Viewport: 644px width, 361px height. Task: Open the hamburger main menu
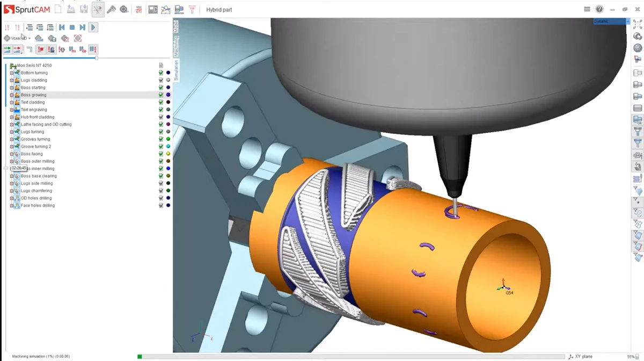click(587, 9)
